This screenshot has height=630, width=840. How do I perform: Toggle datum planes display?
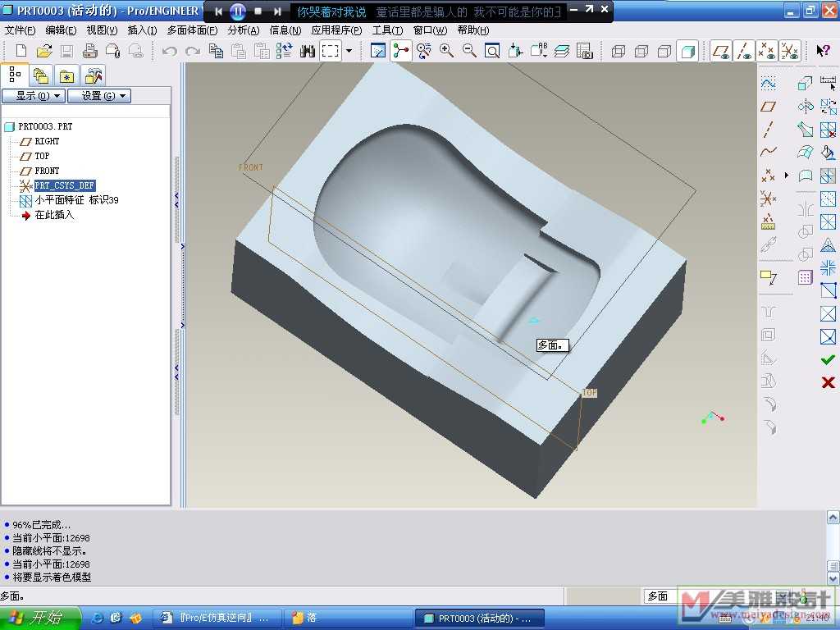pos(721,51)
